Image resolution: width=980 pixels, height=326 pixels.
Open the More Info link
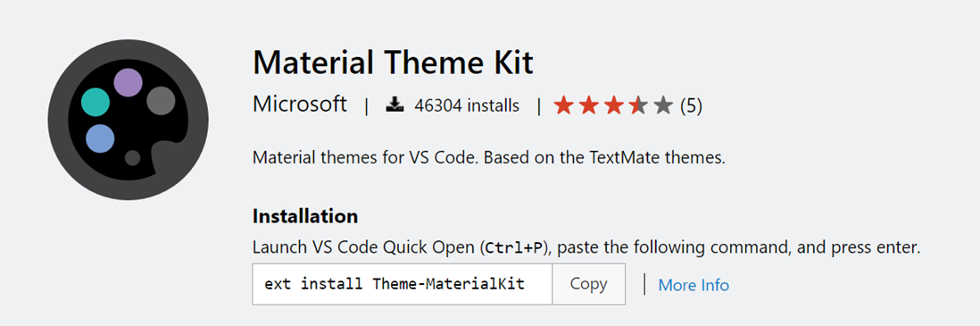click(693, 285)
